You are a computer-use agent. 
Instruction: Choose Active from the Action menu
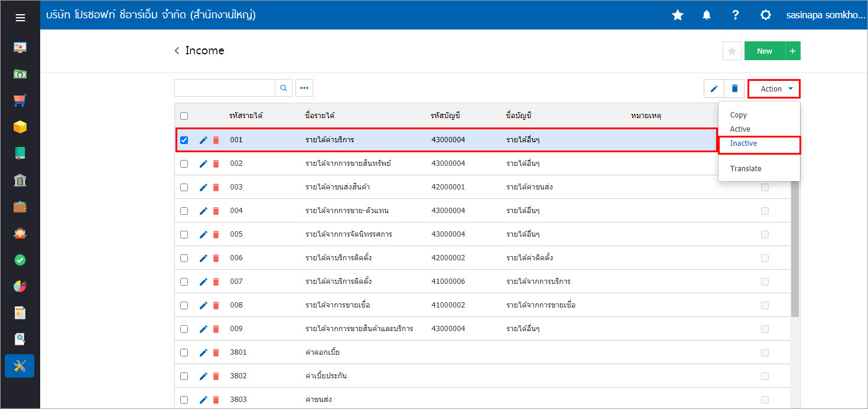[x=740, y=129]
